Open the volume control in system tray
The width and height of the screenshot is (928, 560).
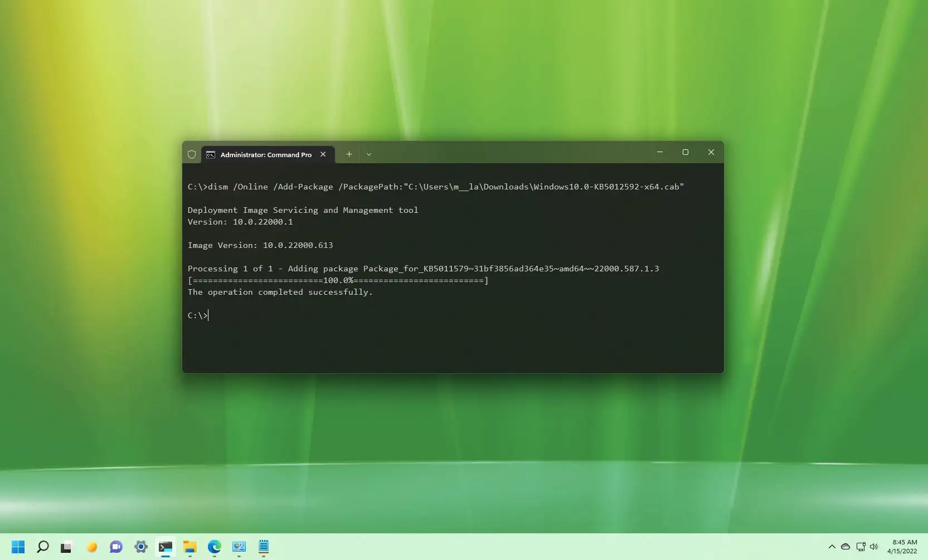[874, 547]
